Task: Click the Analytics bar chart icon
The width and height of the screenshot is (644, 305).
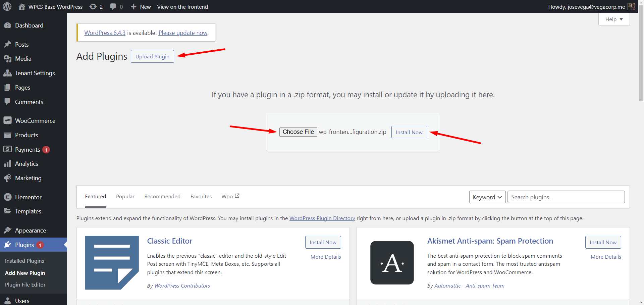Action: point(7,164)
